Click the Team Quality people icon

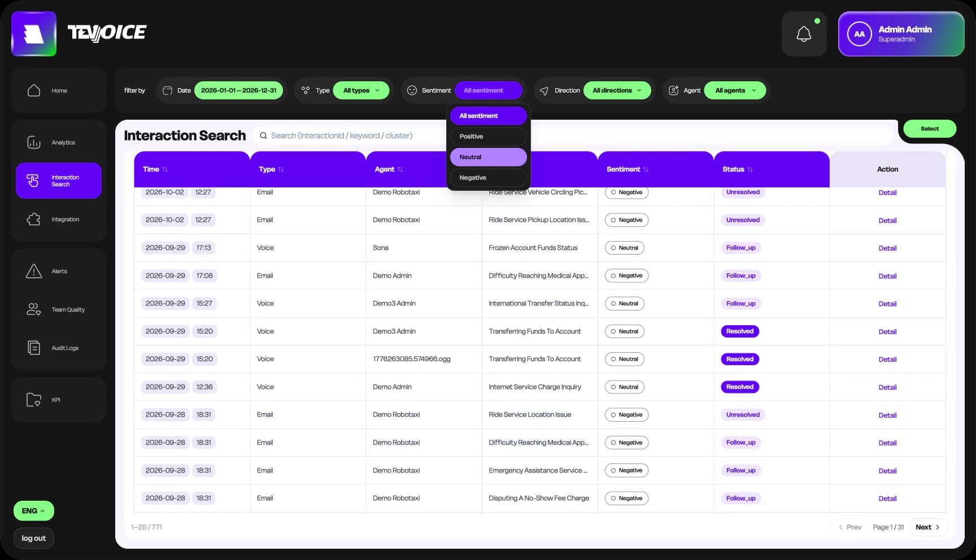34,309
